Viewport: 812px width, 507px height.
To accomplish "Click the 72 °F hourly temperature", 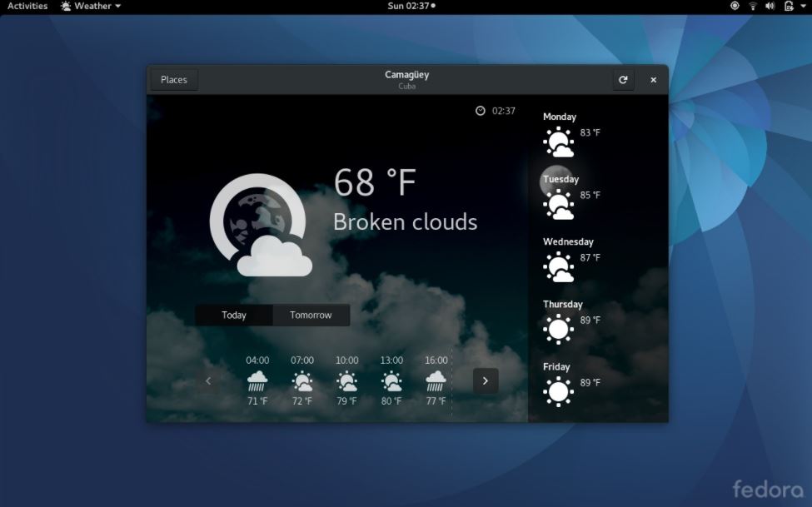I will pyautogui.click(x=302, y=400).
